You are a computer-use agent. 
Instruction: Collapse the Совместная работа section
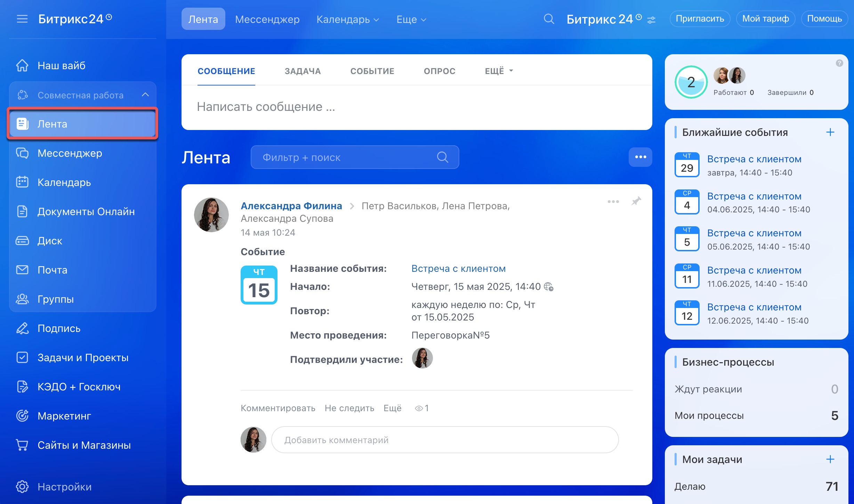pyautogui.click(x=145, y=95)
